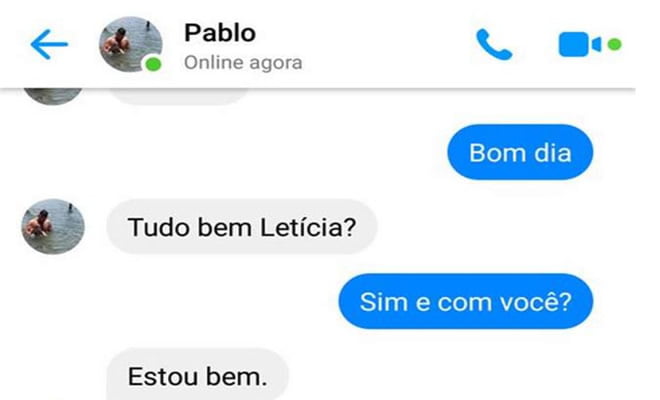Select the "Estou bem." message bubble
The width and height of the screenshot is (660, 400).
point(197,374)
